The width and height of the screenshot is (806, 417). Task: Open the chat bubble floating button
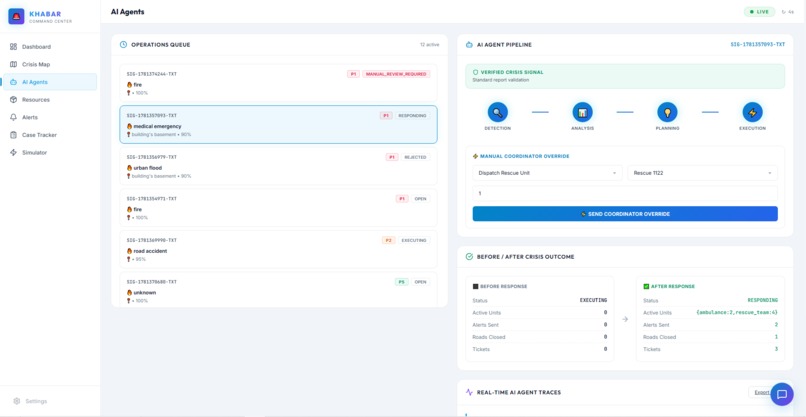pos(782,394)
